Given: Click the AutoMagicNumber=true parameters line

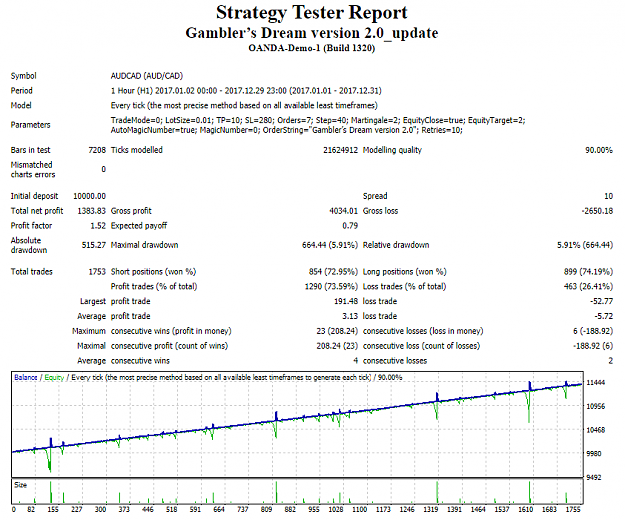Looking at the screenshot, I should coord(287,130).
